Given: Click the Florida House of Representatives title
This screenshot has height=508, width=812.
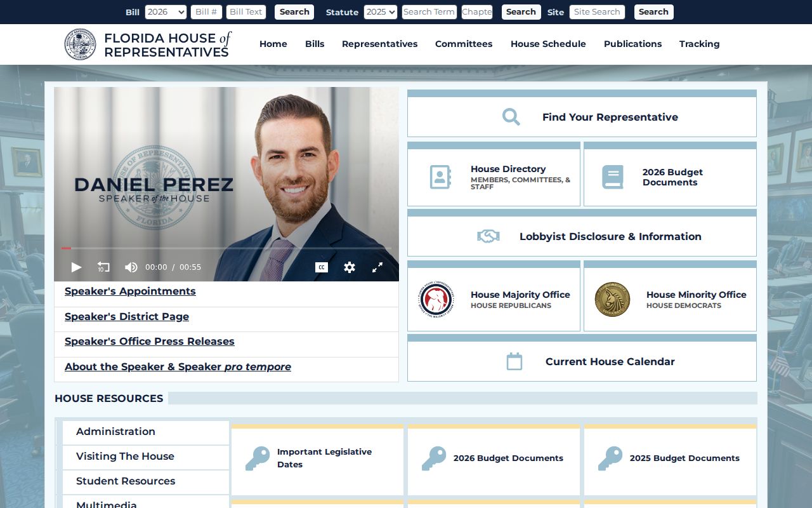Looking at the screenshot, I should (167, 45).
